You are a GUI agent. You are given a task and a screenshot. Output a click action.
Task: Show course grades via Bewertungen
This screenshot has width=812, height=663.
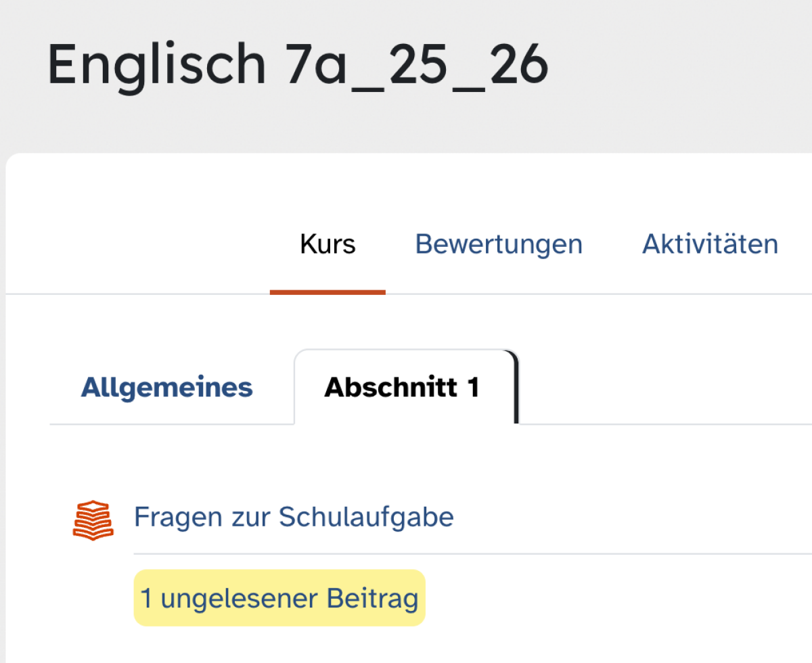[499, 244]
